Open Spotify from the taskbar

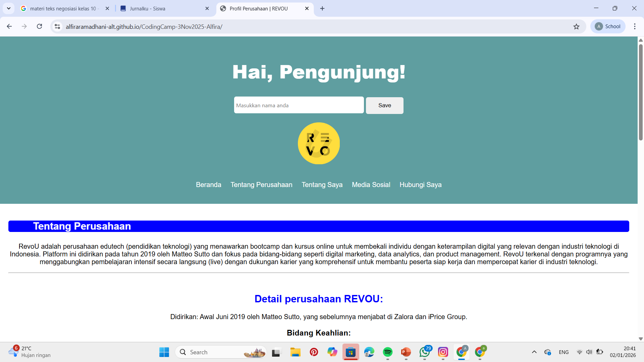pyautogui.click(x=387, y=352)
